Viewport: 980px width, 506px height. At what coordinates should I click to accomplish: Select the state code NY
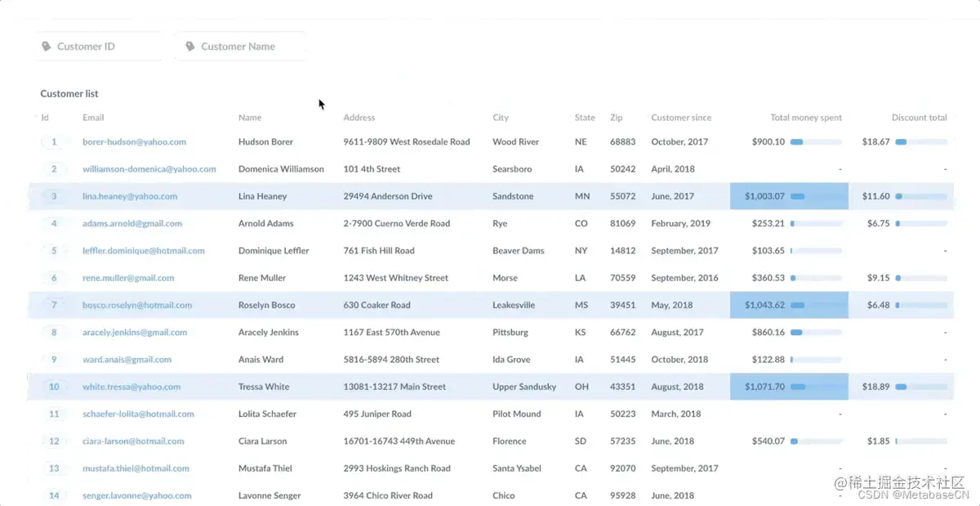pos(581,251)
